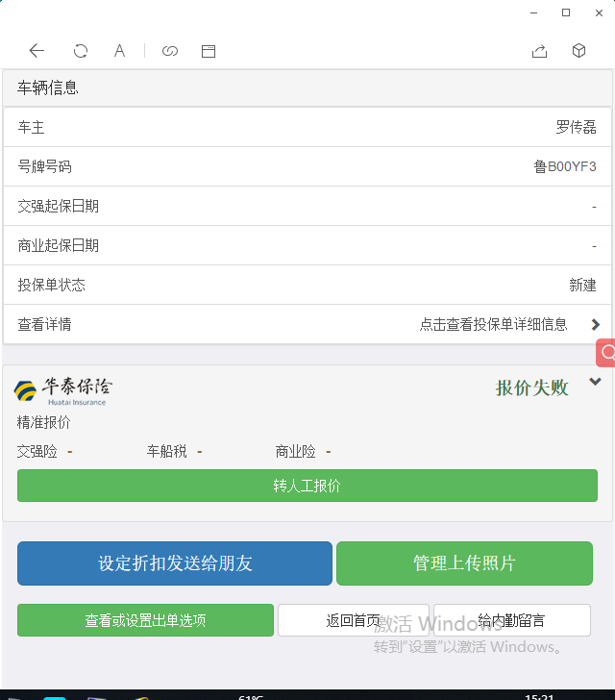Tap the red search floating button
The width and height of the screenshot is (615, 700).
pos(606,353)
